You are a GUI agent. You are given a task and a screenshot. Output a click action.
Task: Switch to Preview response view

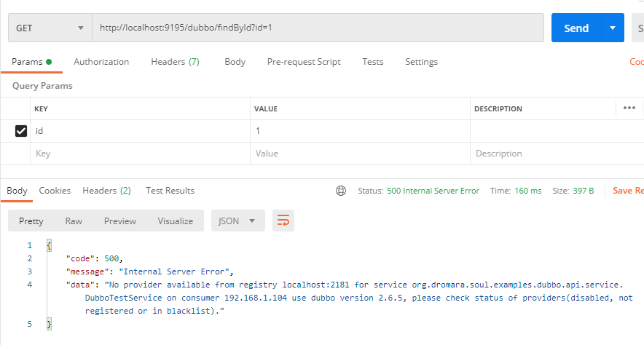click(119, 221)
